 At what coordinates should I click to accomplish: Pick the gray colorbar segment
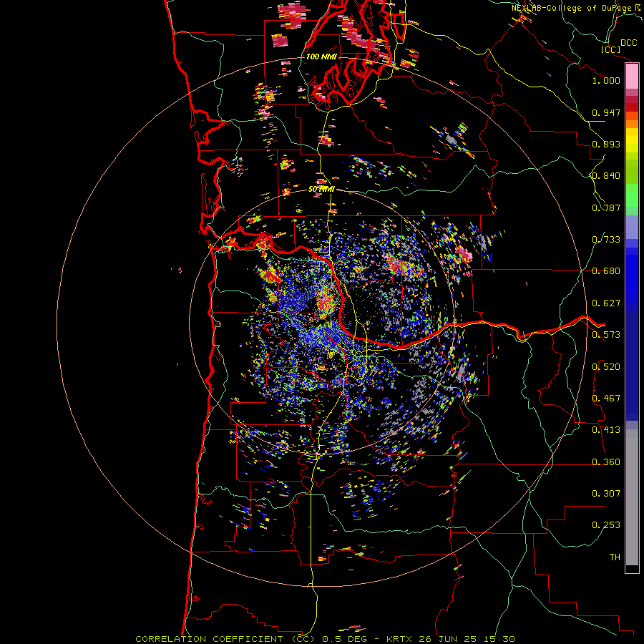click(632, 497)
